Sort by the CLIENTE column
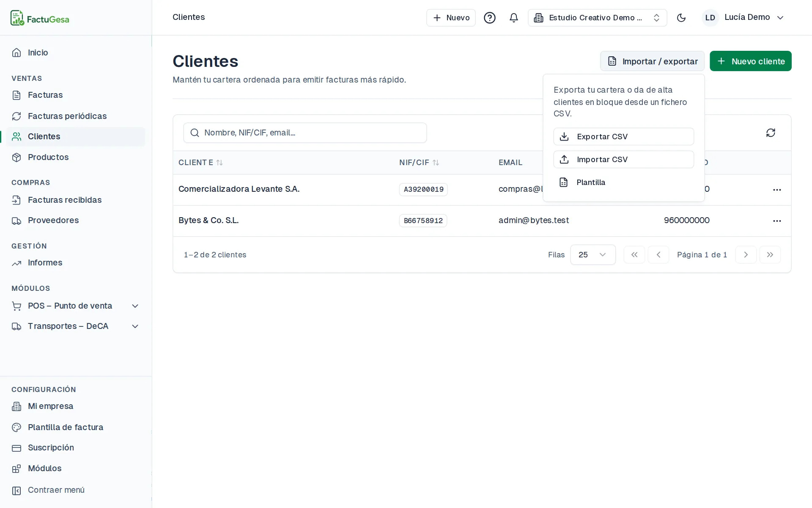The height and width of the screenshot is (508, 812). tap(200, 163)
